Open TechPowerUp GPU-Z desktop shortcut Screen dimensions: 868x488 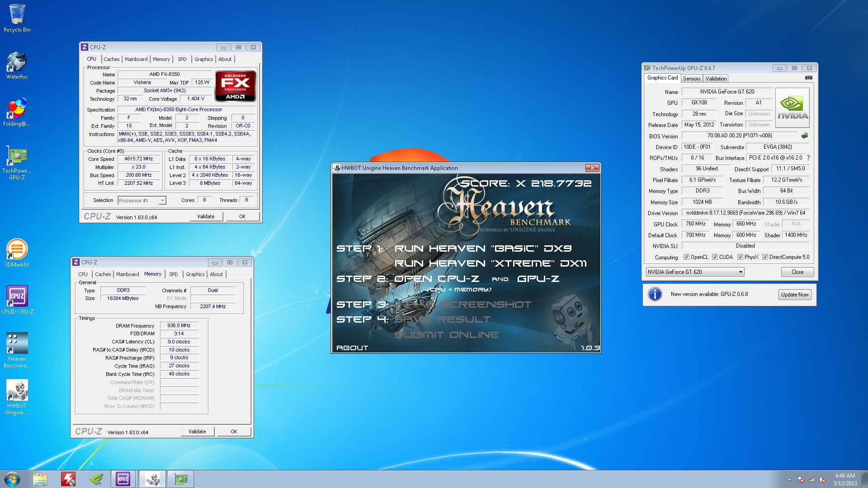pyautogui.click(x=17, y=163)
